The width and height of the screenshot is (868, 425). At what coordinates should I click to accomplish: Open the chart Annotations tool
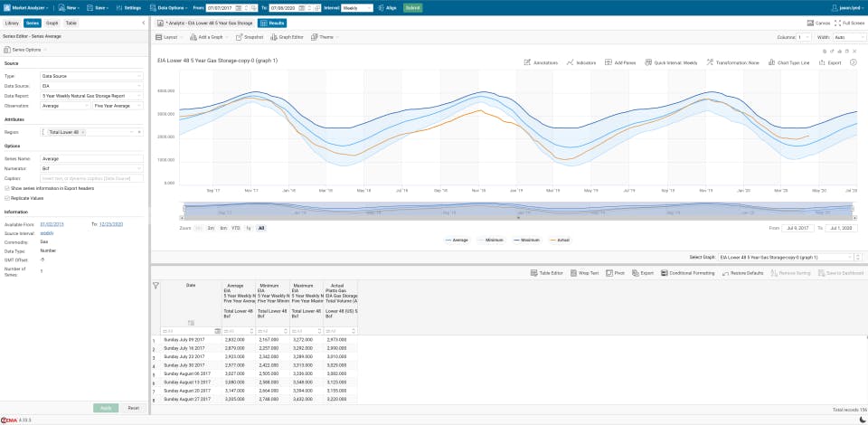coord(541,63)
